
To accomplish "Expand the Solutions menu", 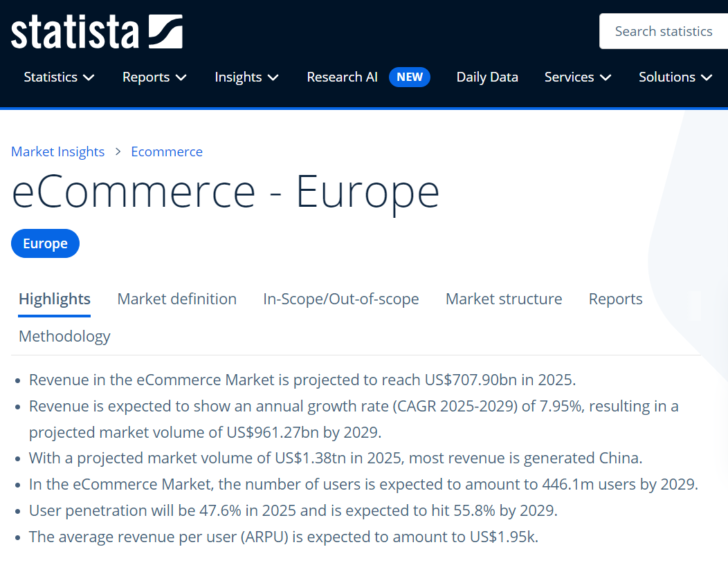I will [675, 77].
